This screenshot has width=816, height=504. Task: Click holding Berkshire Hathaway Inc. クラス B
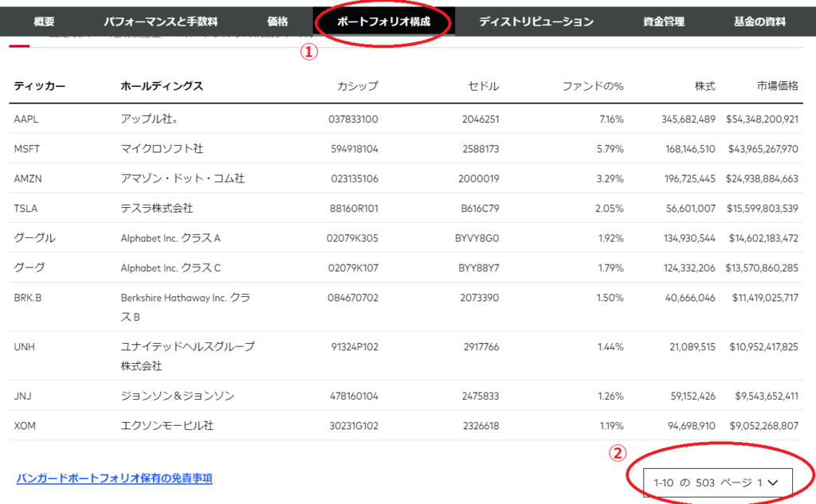[x=185, y=307]
